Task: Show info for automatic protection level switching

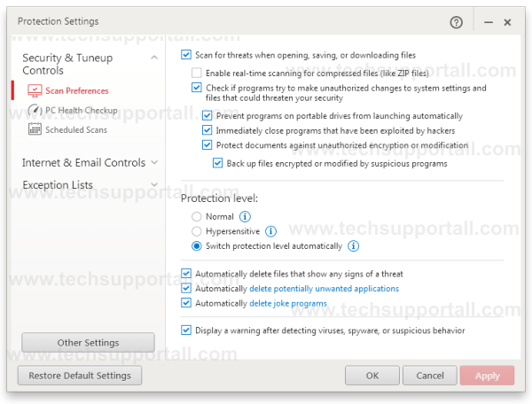Action: click(x=353, y=245)
